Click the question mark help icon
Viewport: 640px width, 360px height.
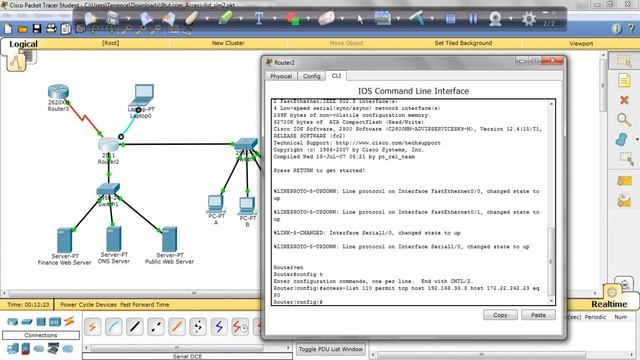tap(631, 28)
